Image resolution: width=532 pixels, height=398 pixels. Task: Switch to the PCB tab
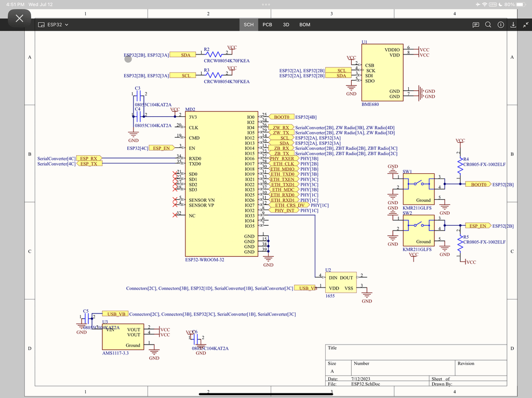[x=268, y=25]
